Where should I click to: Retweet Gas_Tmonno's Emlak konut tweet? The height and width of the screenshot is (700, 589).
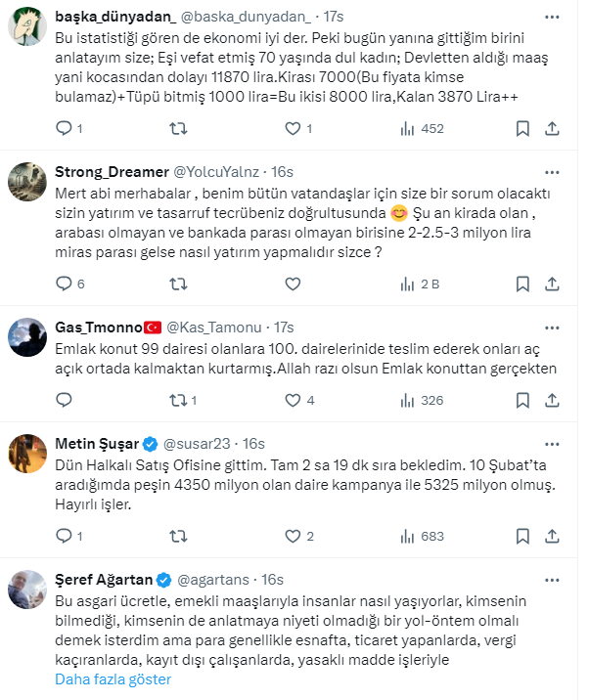click(x=179, y=400)
